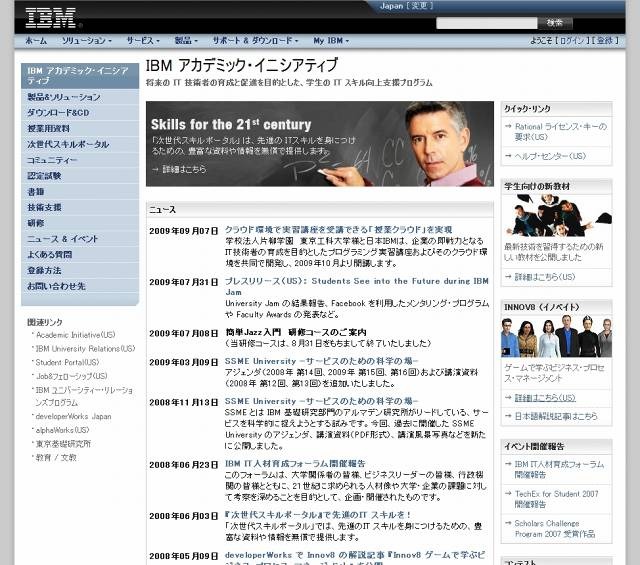
Task: Click 詳細はこちら(US) under 学生向けの新教材
Action: (544, 277)
